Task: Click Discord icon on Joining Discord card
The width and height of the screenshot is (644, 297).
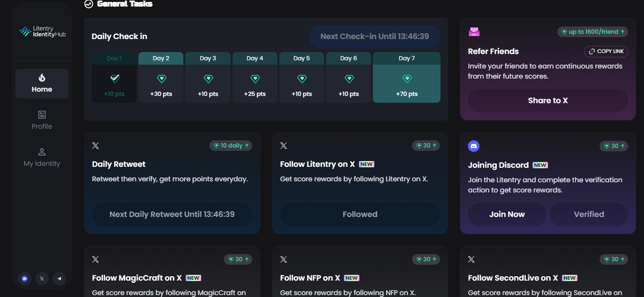Action: click(x=474, y=146)
